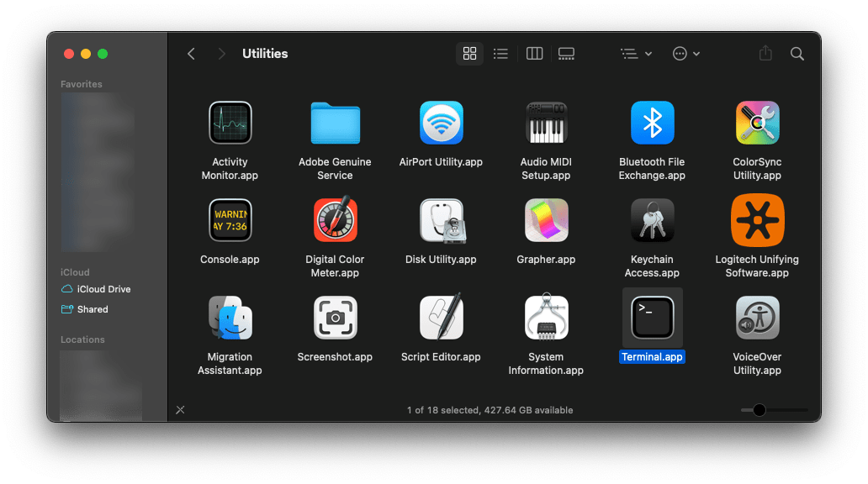The width and height of the screenshot is (868, 484).
Task: Go back to the previous folder
Action: (191, 54)
